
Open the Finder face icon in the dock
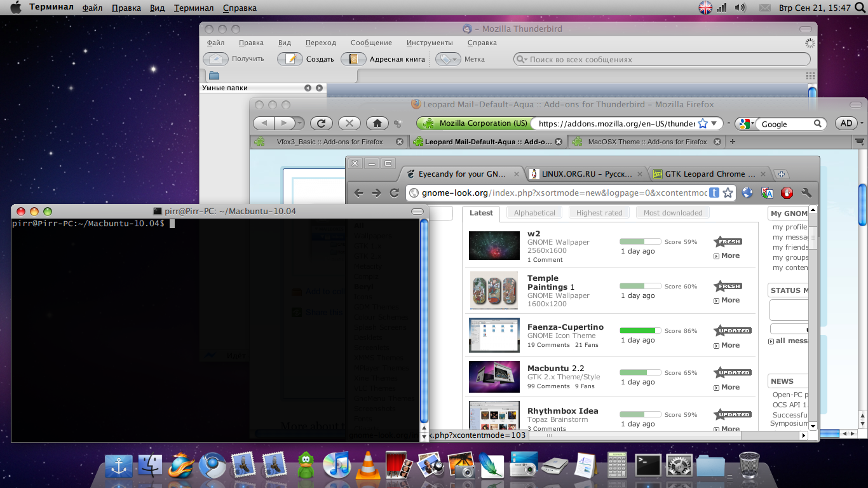pyautogui.click(x=151, y=466)
